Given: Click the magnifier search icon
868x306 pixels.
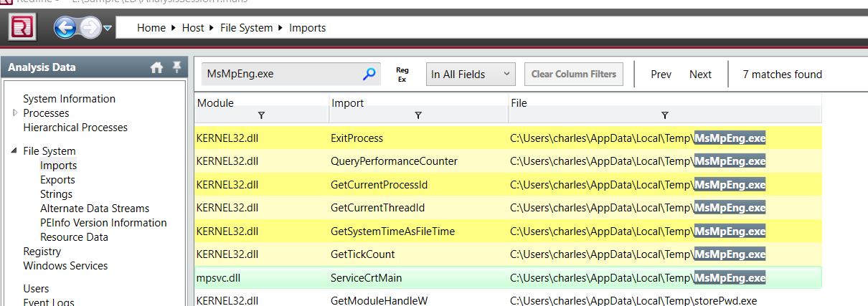Looking at the screenshot, I should tap(369, 74).
